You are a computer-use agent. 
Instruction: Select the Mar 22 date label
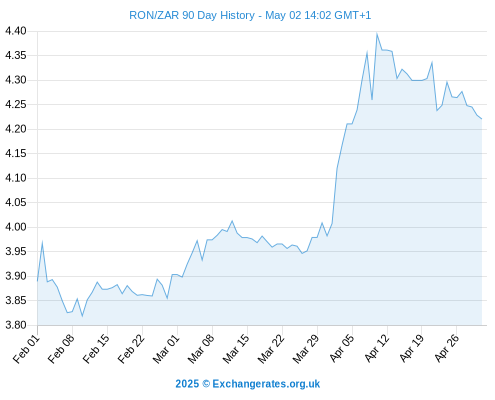[x=271, y=349]
